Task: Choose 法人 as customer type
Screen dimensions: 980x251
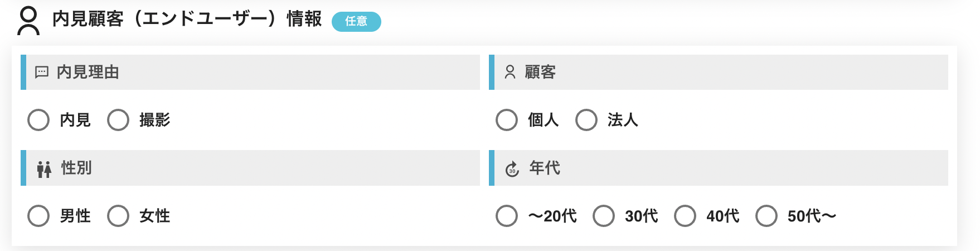Action: tap(586, 120)
